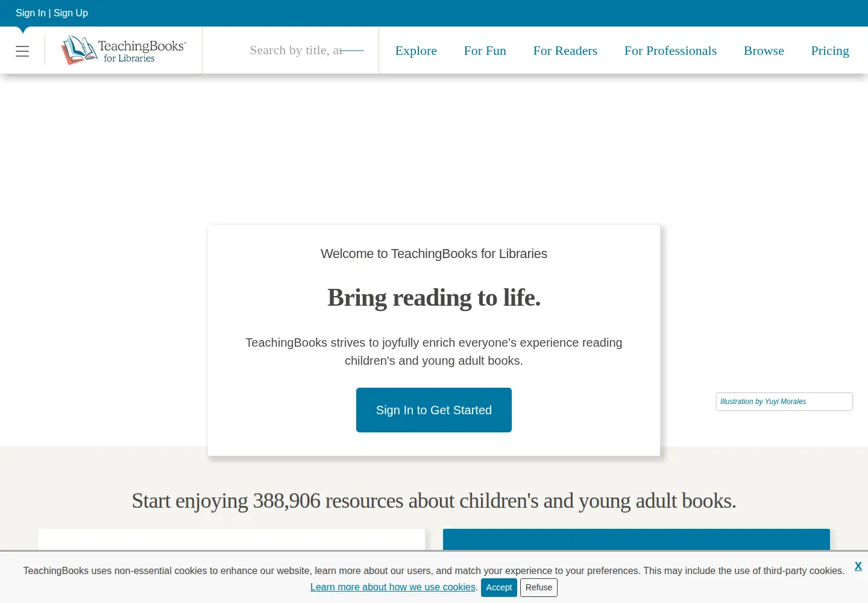The height and width of the screenshot is (603, 868).
Task: Open the Sign Up link
Action: [x=71, y=13]
